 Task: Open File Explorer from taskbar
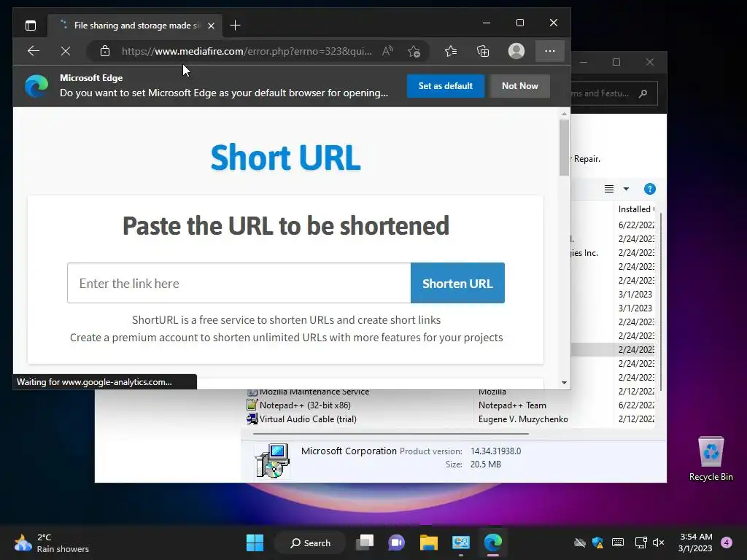coord(429,542)
